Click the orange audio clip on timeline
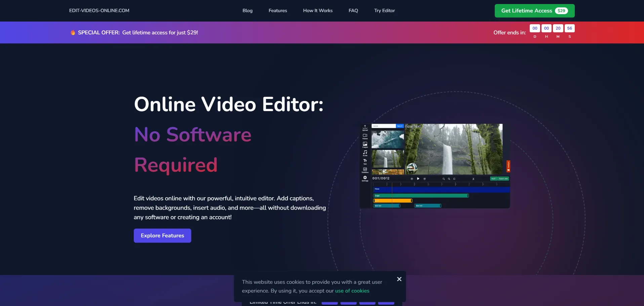 click(393, 201)
